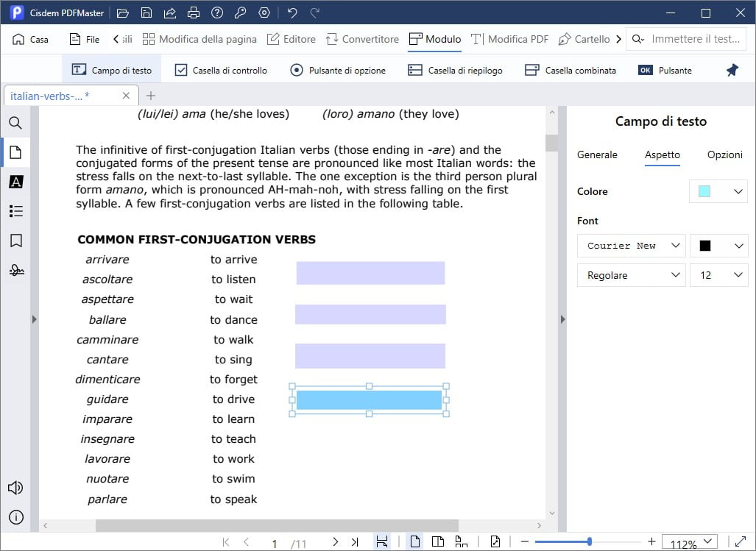Open the Courier New font dropdown
This screenshot has width=756, height=551.
[x=631, y=246]
